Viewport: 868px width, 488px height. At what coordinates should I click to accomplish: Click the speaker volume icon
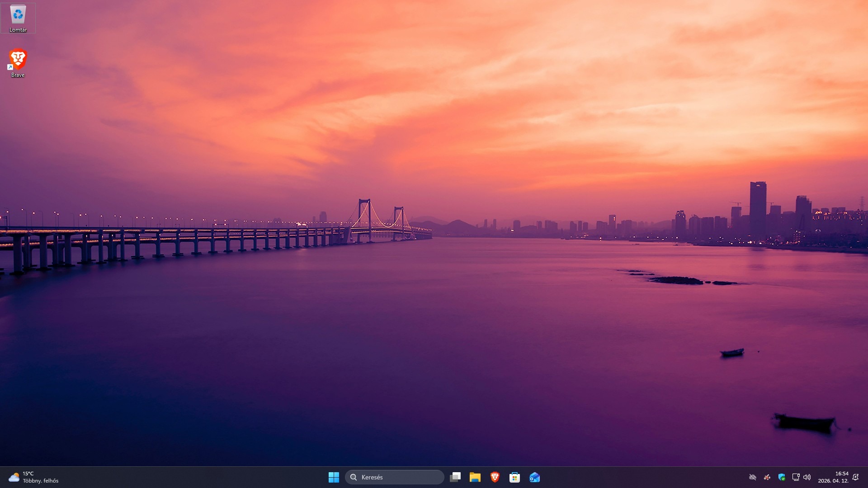pos(807,477)
